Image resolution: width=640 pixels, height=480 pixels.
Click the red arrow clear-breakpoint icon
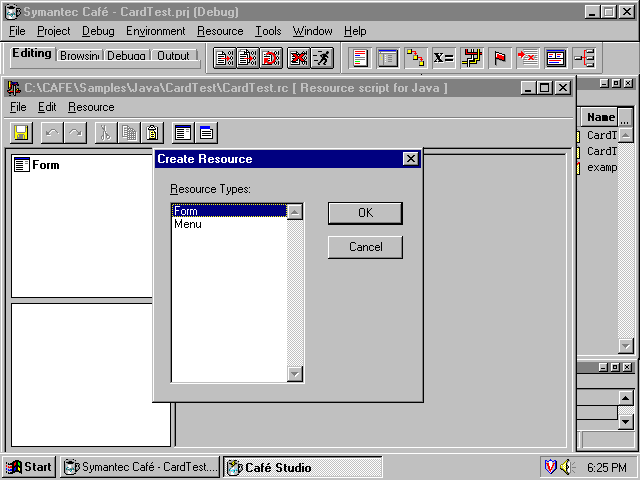click(x=527, y=58)
